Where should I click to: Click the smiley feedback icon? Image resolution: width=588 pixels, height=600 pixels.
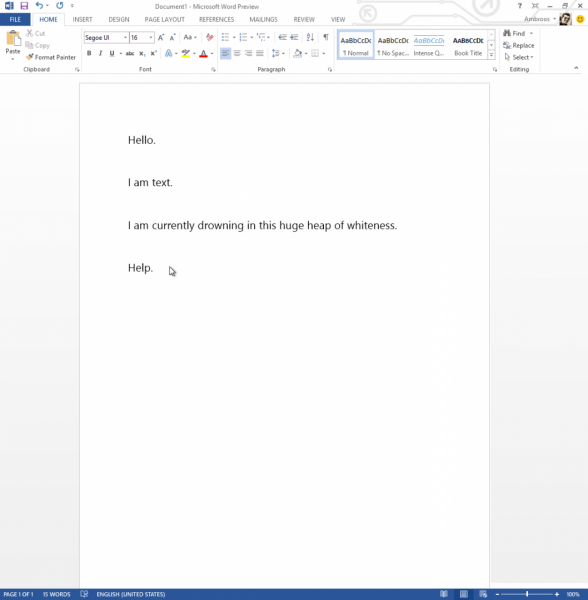click(x=580, y=19)
